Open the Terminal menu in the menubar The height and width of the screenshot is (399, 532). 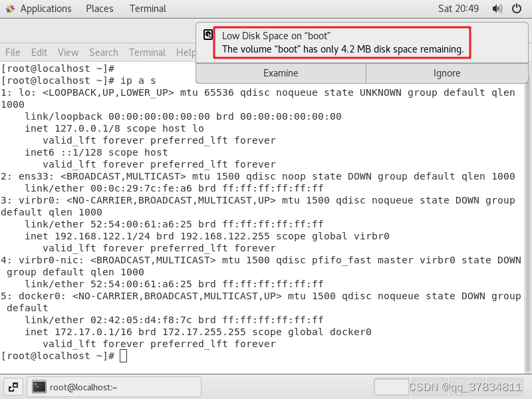(x=147, y=53)
